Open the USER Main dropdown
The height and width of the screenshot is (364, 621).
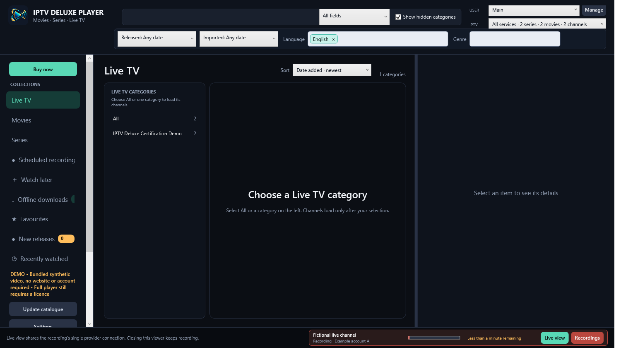coord(534,10)
